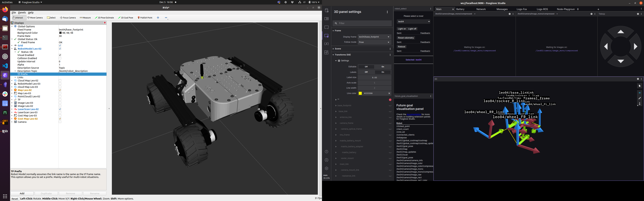This screenshot has width=644, height=201.
Task: Click the Reboot button
Action: pos(401,47)
